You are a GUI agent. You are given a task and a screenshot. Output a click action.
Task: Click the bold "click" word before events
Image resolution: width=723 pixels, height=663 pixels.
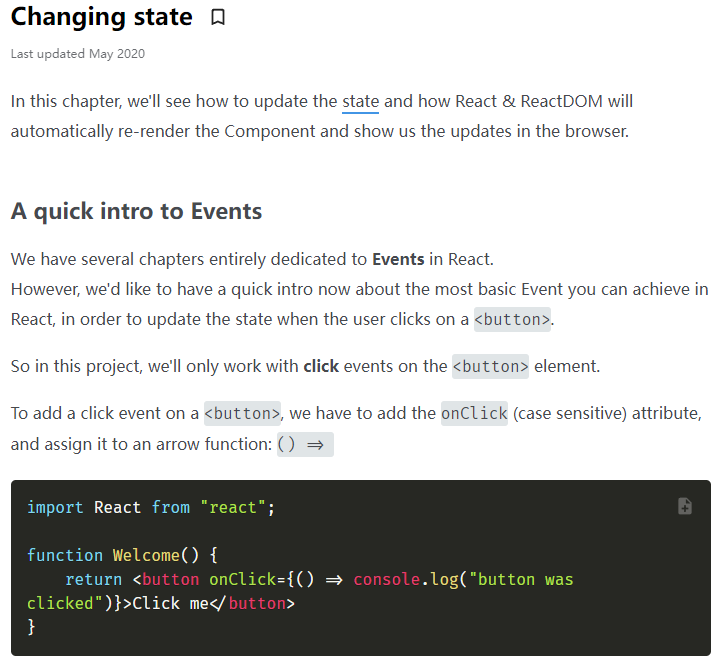click(321, 366)
